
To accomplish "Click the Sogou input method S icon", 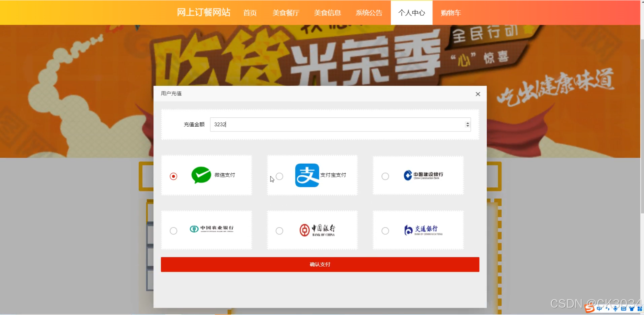I will 590,308.
